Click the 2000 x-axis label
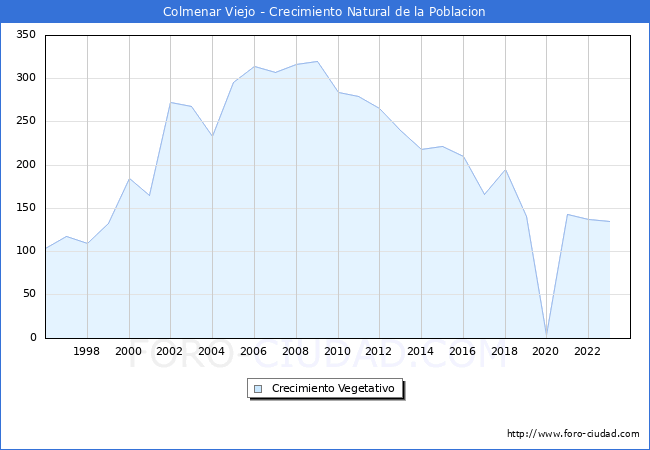 [129, 351]
